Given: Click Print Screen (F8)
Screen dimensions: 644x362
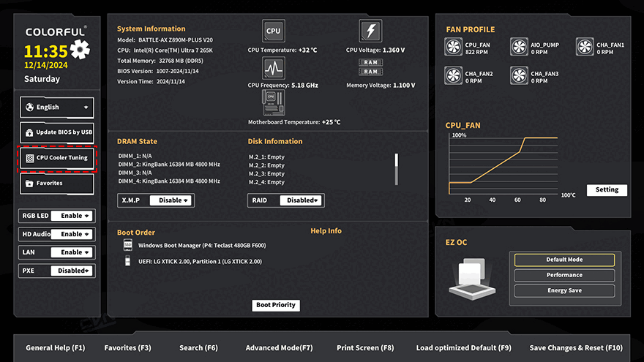Looking at the screenshot, I should tap(365, 348).
